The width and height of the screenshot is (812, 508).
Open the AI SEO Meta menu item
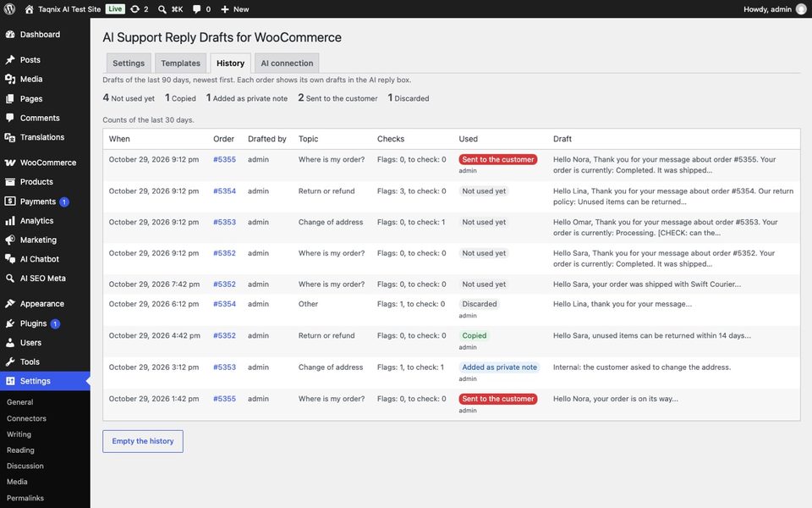point(45,278)
